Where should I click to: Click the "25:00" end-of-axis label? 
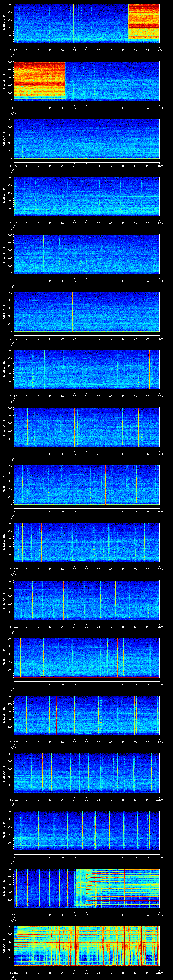159,972
